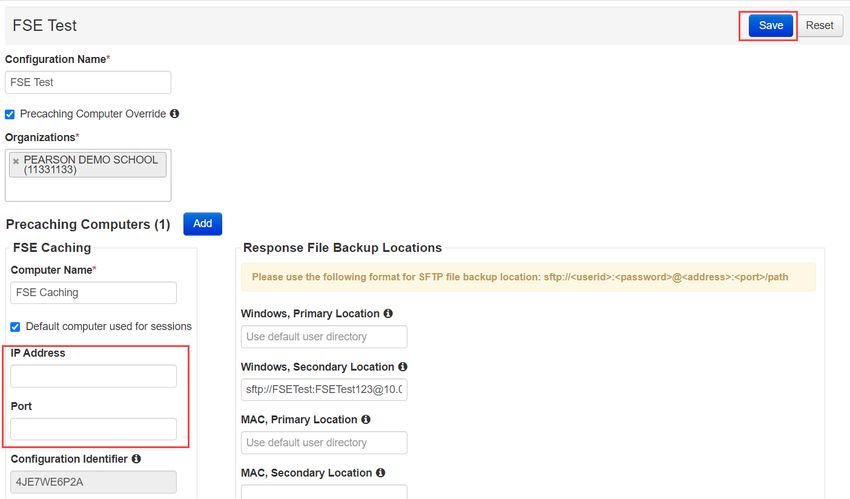Toggle Precaching Computer Override checkbox
This screenshot has height=499, width=850.
tap(10, 114)
